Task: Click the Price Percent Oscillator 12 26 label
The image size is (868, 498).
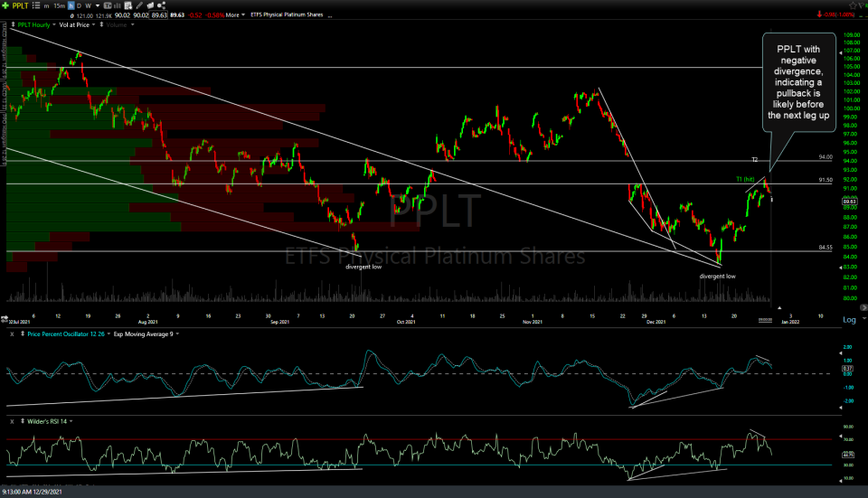Action: 68,334
